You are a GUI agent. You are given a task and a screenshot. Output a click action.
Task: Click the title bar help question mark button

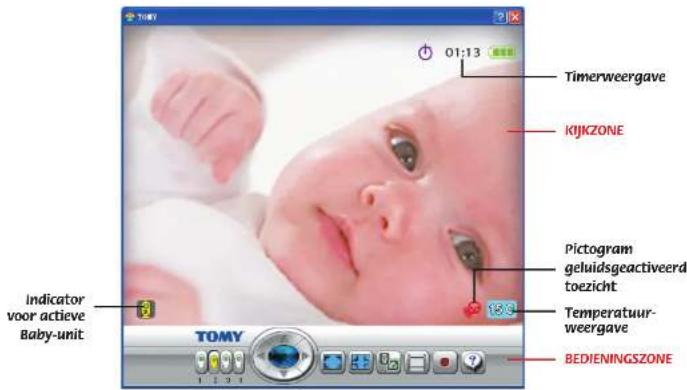coord(500,17)
